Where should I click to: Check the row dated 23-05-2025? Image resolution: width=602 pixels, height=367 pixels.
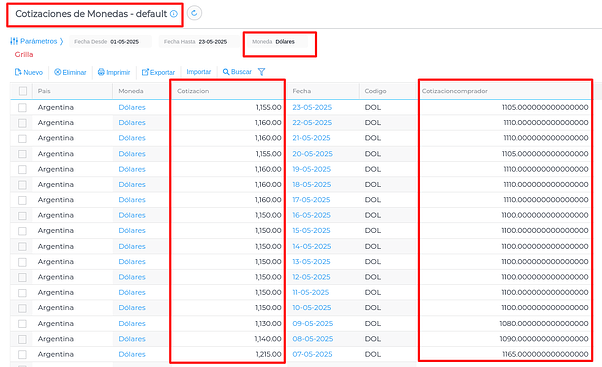[x=23, y=107]
